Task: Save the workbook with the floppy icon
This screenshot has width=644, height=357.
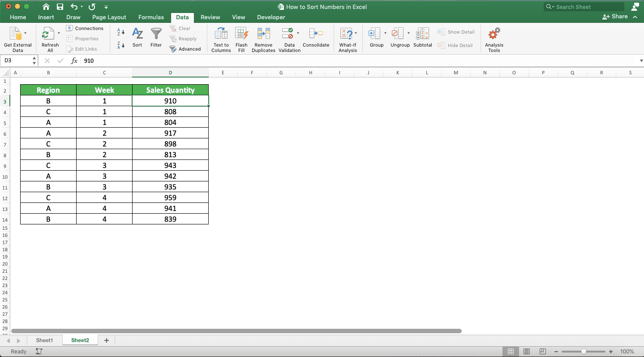Action: [x=60, y=7]
